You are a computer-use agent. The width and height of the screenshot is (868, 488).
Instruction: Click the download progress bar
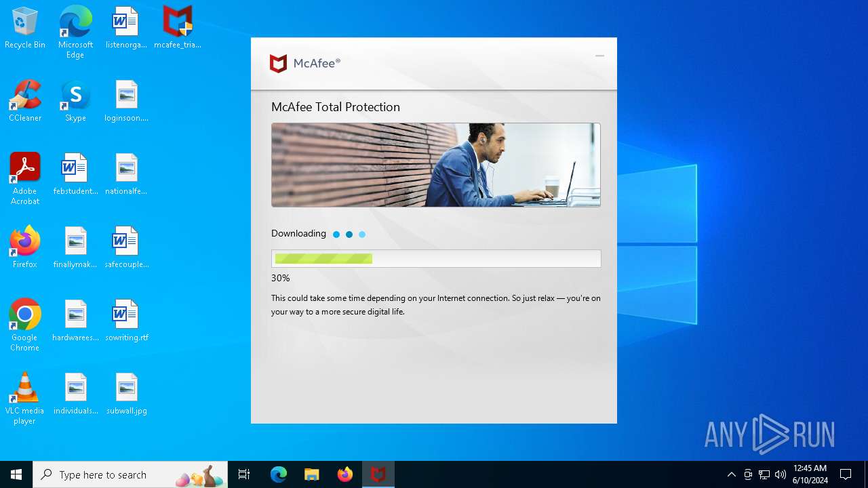pos(435,258)
